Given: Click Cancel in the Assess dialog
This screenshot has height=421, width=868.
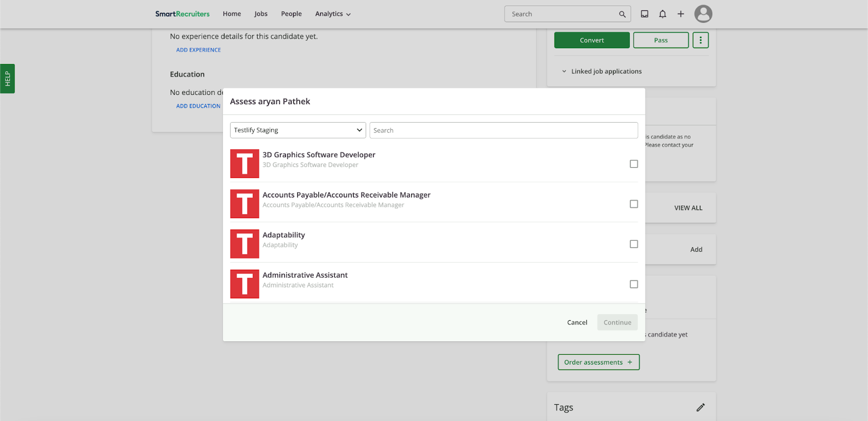Looking at the screenshot, I should (x=577, y=322).
